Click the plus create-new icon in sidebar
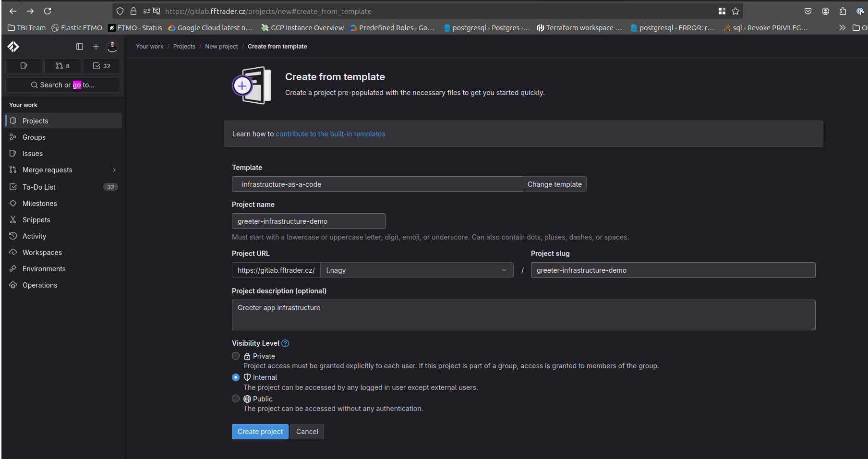This screenshot has width=868, height=459. coord(96,47)
